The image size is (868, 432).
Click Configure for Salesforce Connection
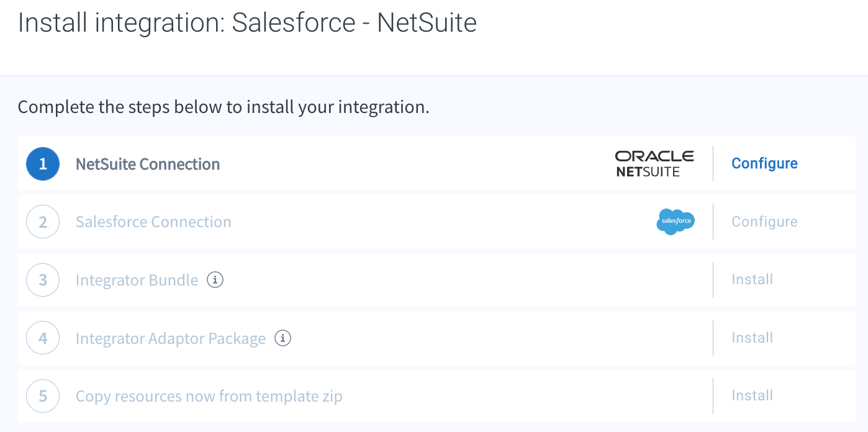pyautogui.click(x=764, y=222)
